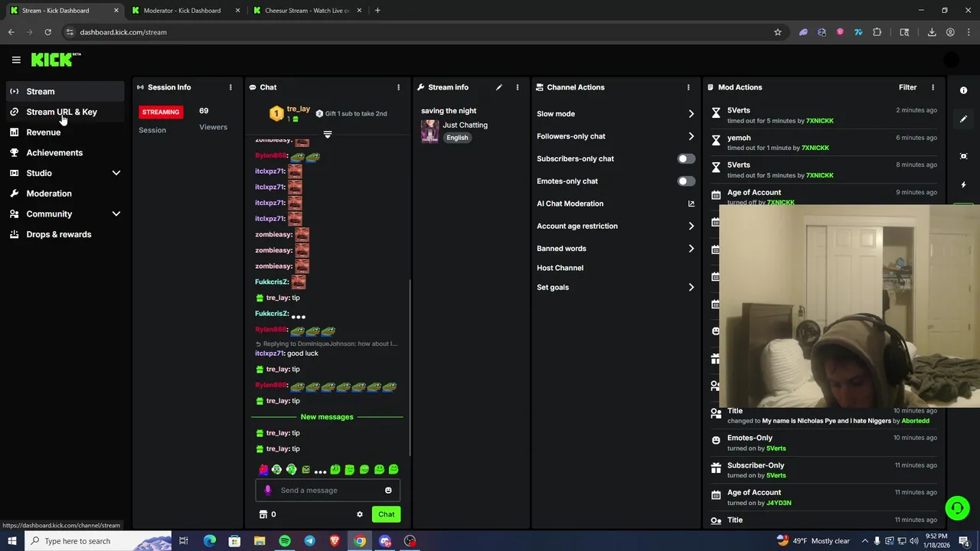Click the Kick logo

click(56, 60)
